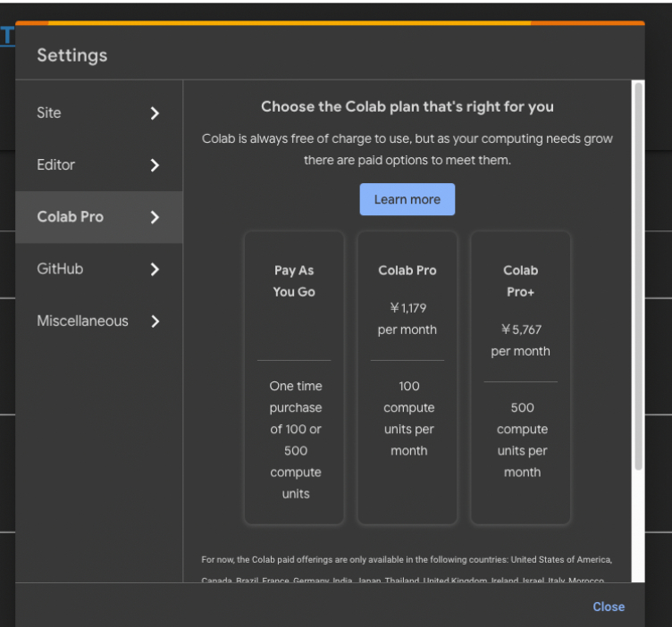Click the 'One time purchase' description text
This screenshot has width=672, height=627.
click(296, 439)
